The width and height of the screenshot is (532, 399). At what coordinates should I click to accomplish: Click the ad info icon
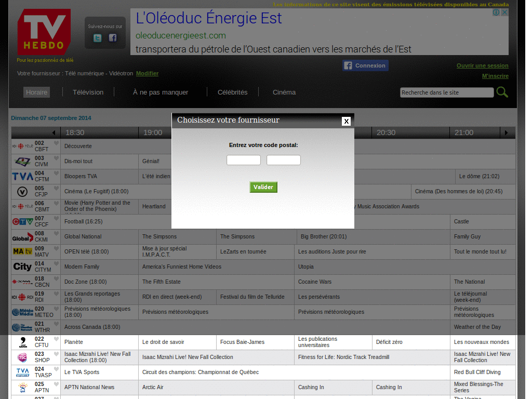(x=496, y=12)
